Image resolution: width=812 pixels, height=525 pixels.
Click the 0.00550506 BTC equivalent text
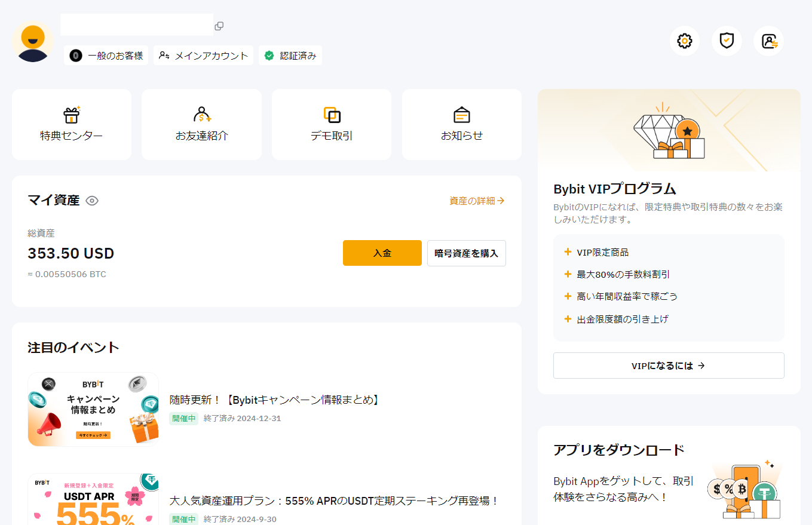[x=67, y=274]
